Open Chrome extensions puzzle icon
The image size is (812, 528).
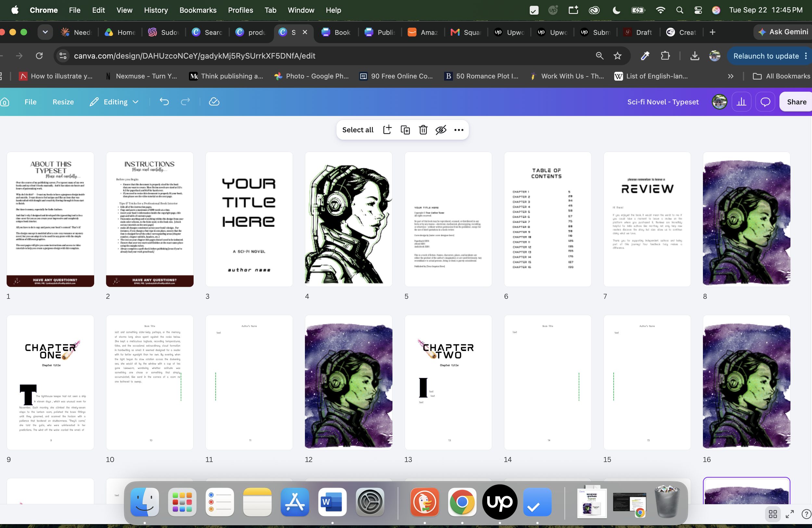[x=665, y=56]
